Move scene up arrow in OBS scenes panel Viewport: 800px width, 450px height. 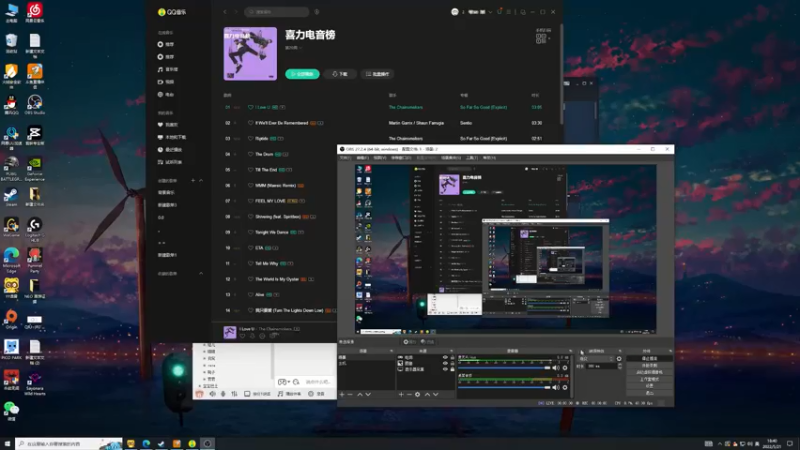point(360,394)
